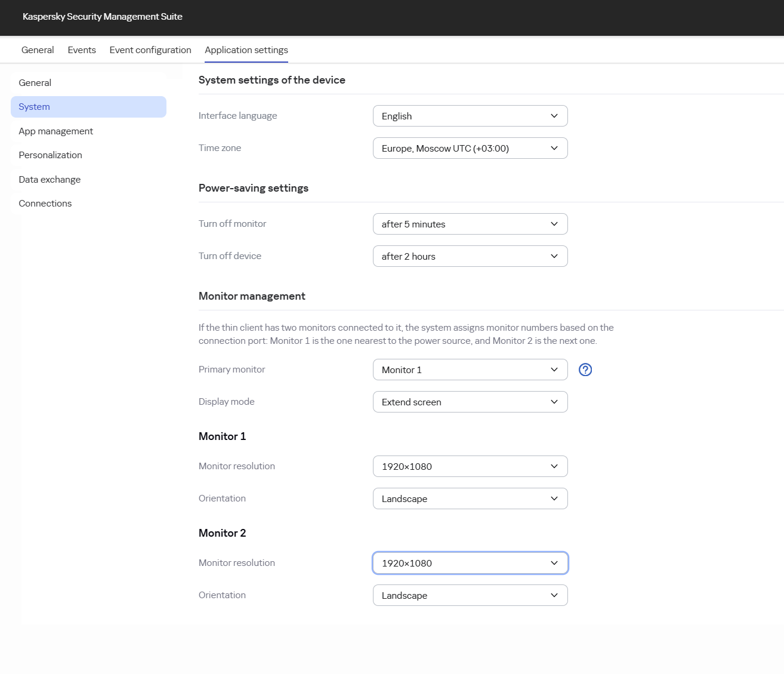Click the Kaspersky Security Management Suite header
The height and width of the screenshot is (674, 784).
(103, 17)
